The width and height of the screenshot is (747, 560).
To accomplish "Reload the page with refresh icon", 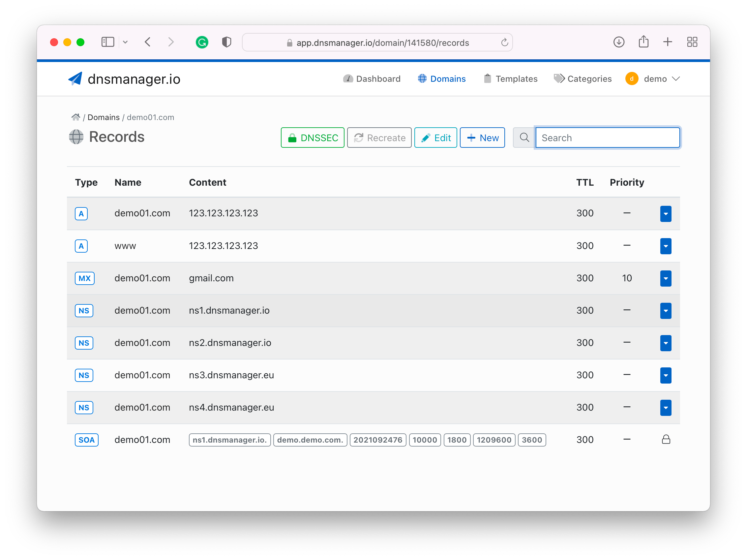I will click(x=504, y=43).
